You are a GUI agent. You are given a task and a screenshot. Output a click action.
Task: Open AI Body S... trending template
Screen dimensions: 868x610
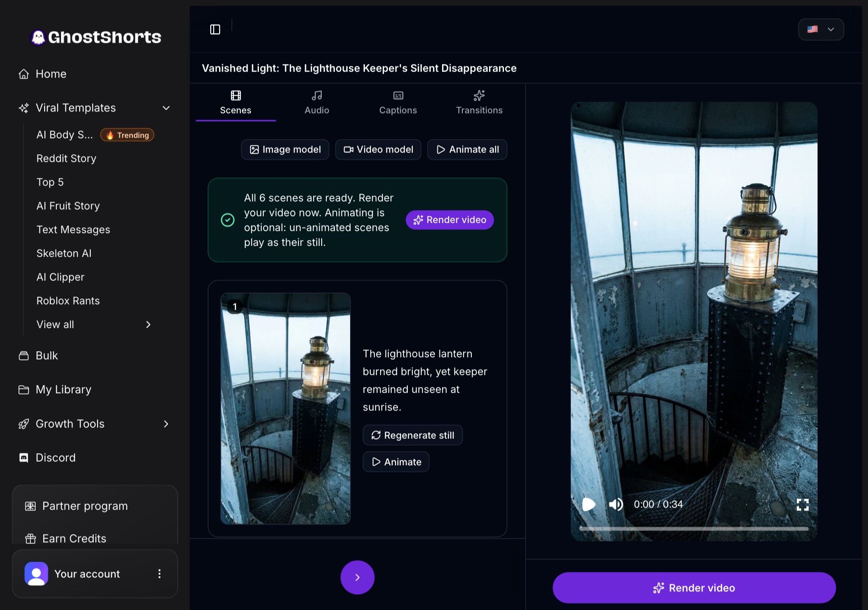pos(64,135)
